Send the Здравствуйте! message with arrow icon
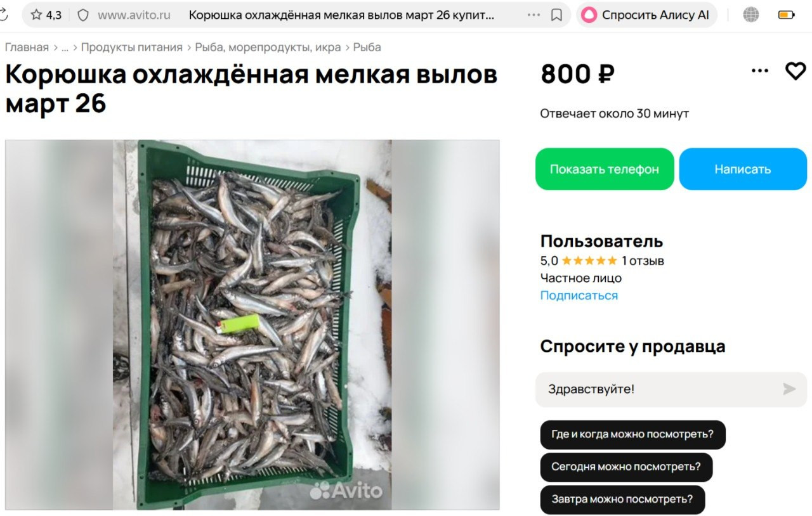The height and width of the screenshot is (516, 812). (789, 389)
